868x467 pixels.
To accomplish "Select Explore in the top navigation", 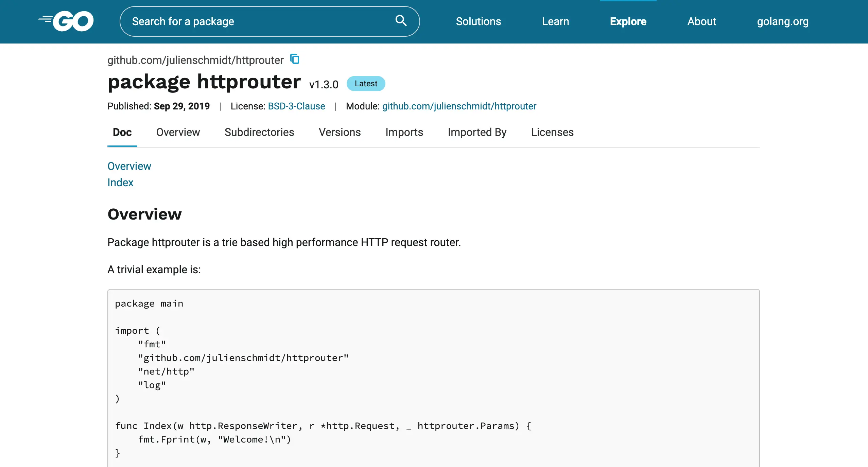I will tap(628, 21).
